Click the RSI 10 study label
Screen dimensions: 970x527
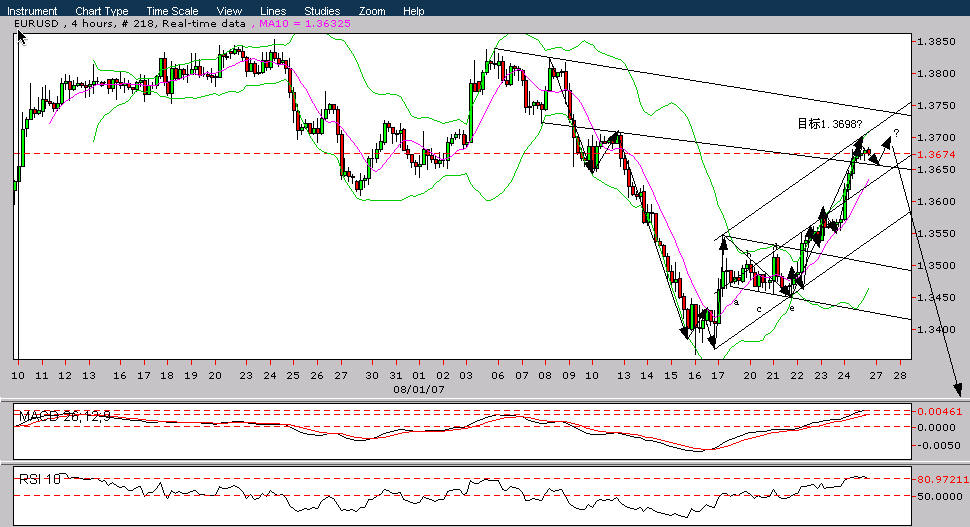[x=40, y=479]
